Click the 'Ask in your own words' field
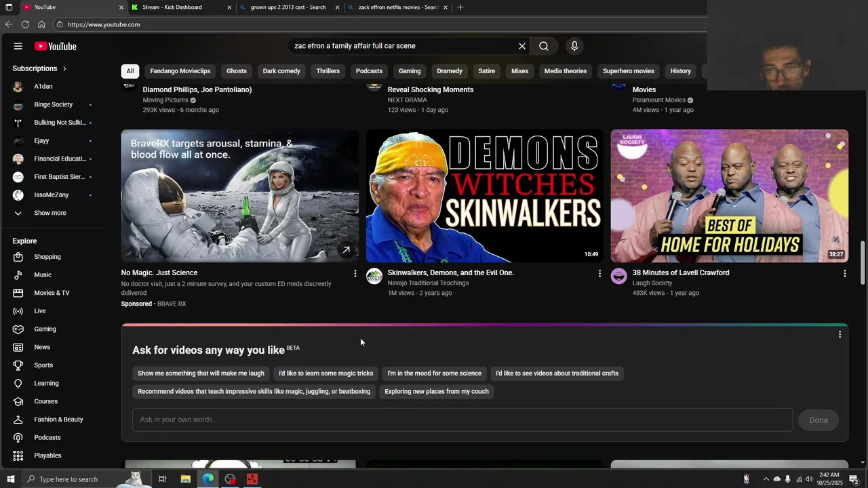 [x=462, y=420]
